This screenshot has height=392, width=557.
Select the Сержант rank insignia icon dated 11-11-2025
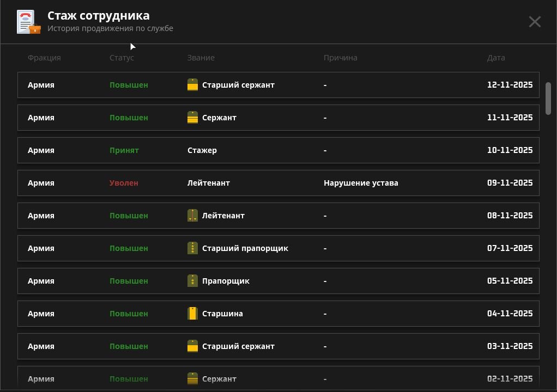tap(192, 117)
